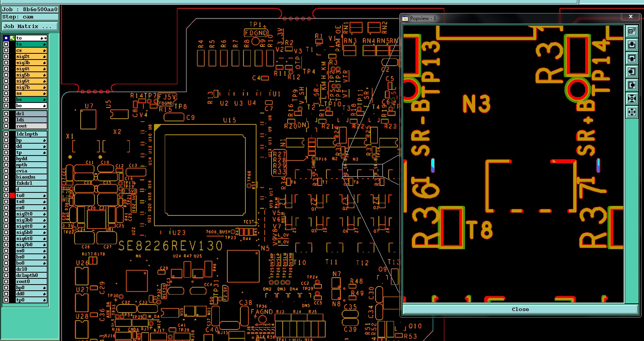
Task: Select the sig6t layer row
Action: coord(31,81)
